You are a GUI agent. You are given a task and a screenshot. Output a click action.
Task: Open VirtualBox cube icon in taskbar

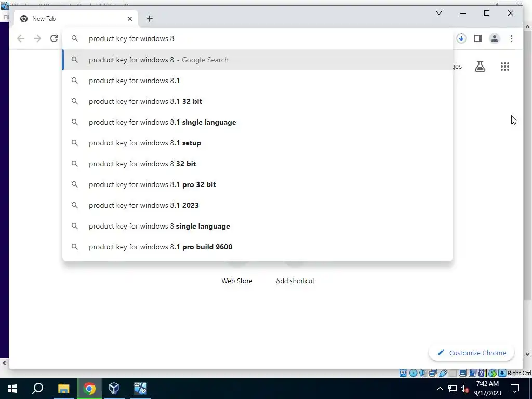[114, 389]
